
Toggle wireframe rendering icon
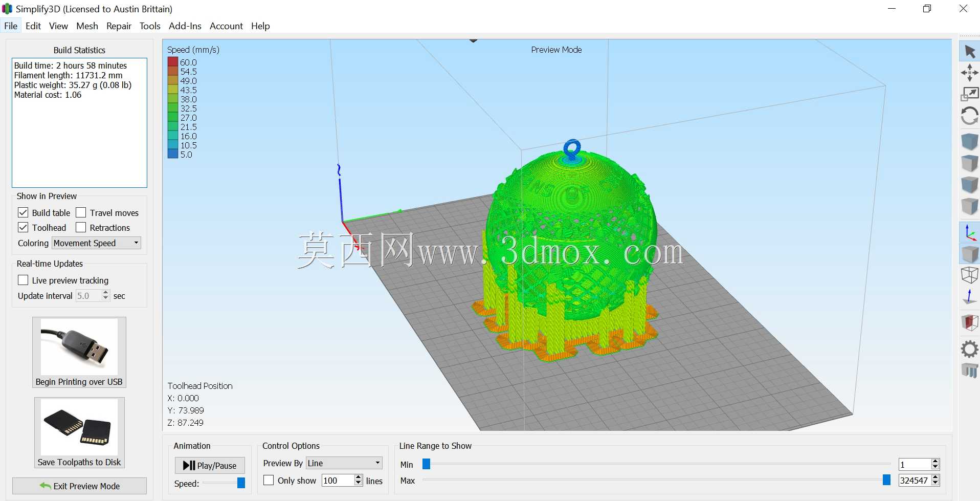(969, 275)
